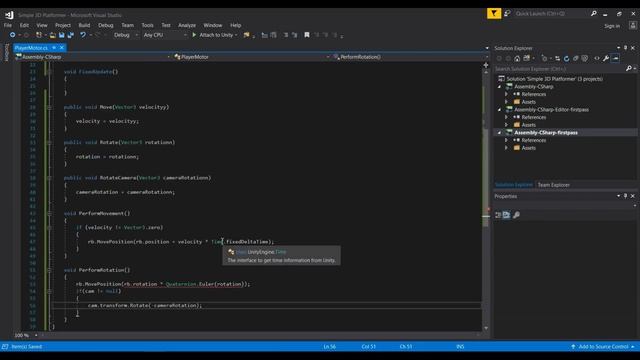Click the Pending Changes Filter icon in Solution Explorer
Screen dimensions: 640x360
coord(544,58)
